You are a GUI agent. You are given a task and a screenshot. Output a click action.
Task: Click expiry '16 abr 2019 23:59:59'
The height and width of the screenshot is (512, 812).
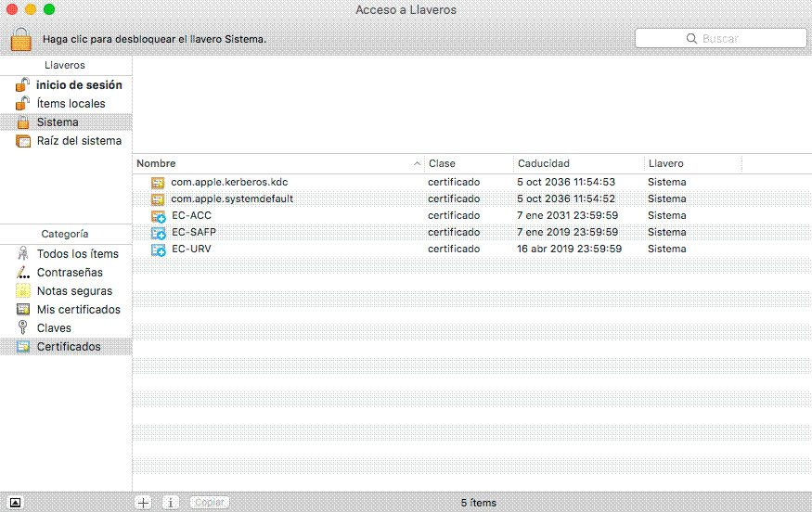click(x=569, y=249)
